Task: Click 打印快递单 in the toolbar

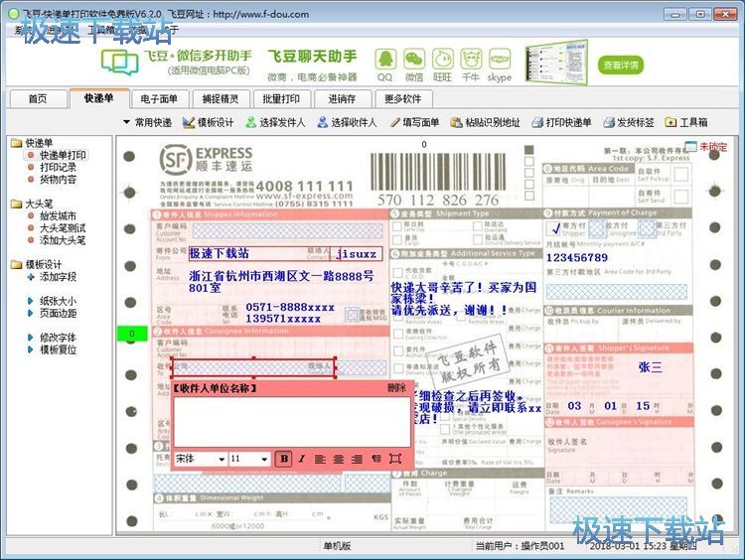Action: pyautogui.click(x=561, y=122)
